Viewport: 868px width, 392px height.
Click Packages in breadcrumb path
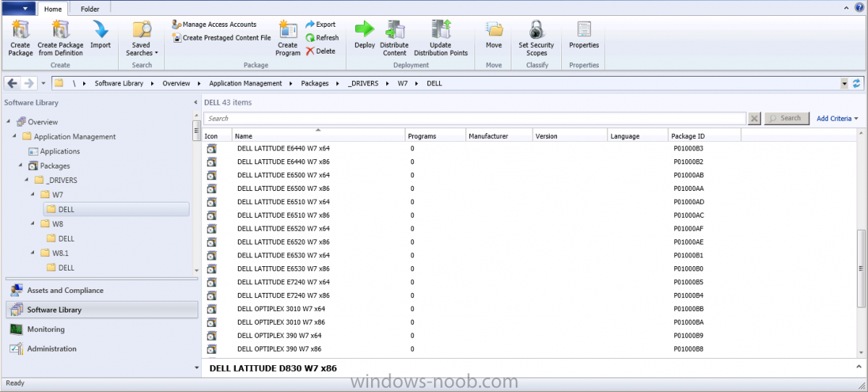click(x=315, y=83)
